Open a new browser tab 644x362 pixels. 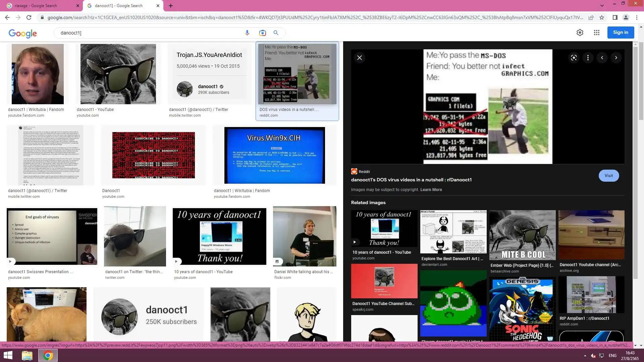tap(171, 6)
